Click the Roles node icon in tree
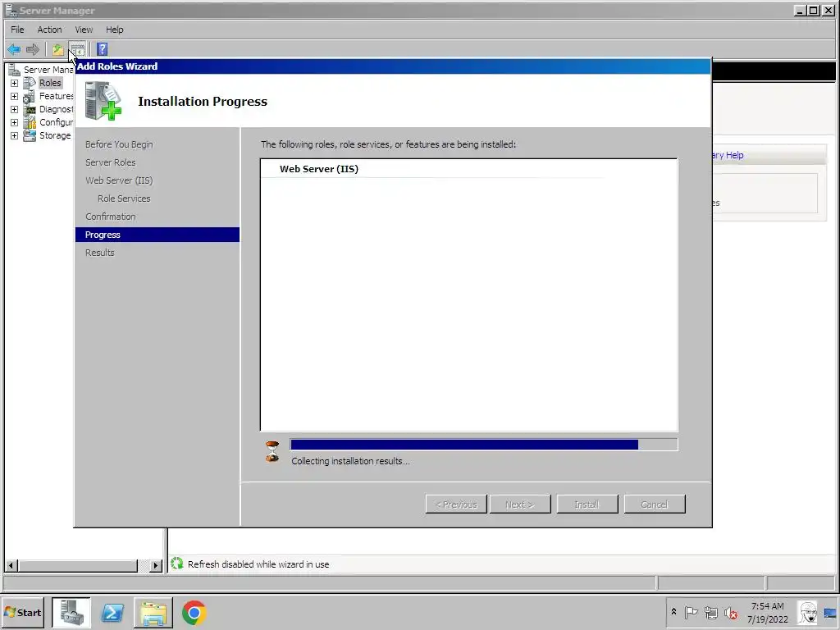The width and height of the screenshot is (840, 630). tap(30, 83)
